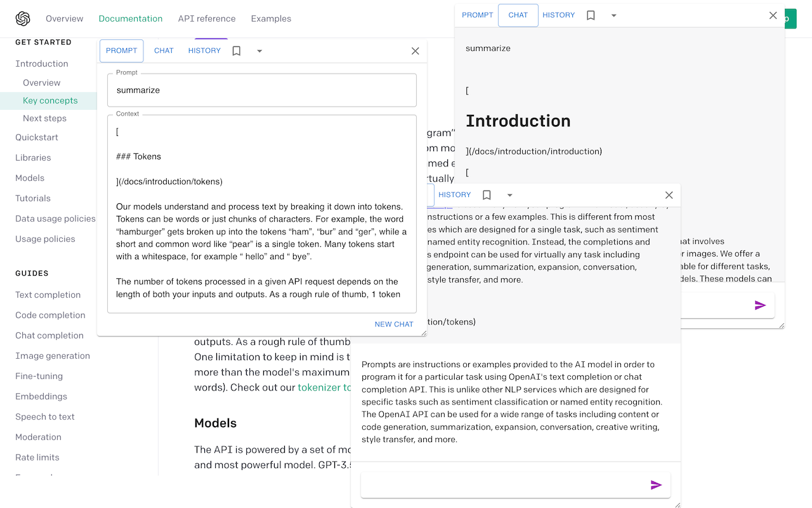Open HISTORY tab in the top-right panel

click(x=558, y=15)
